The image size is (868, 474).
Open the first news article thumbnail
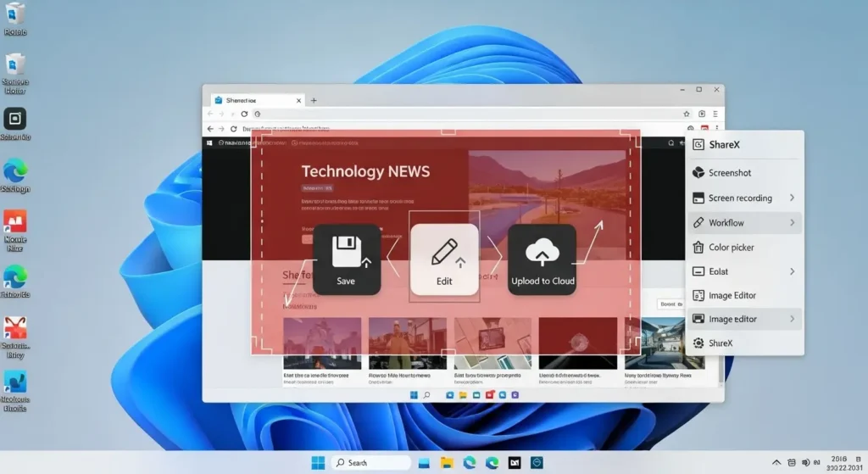coord(321,343)
